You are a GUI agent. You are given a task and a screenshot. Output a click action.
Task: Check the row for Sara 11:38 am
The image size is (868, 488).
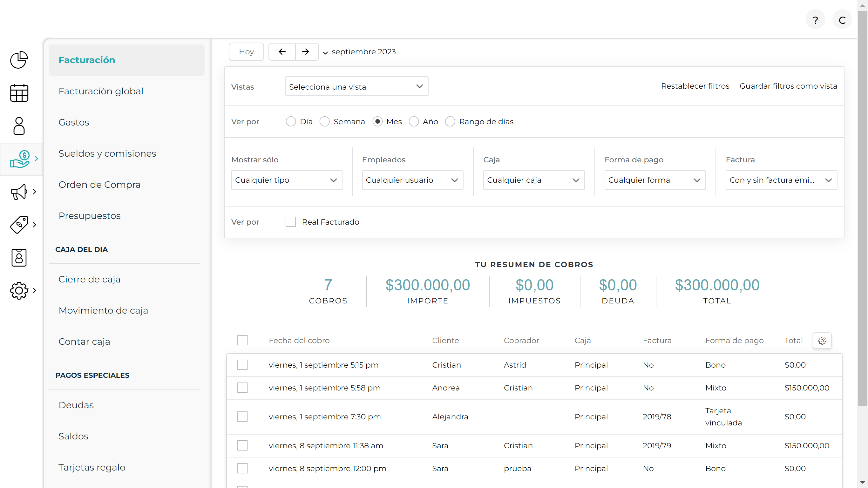[x=242, y=445]
